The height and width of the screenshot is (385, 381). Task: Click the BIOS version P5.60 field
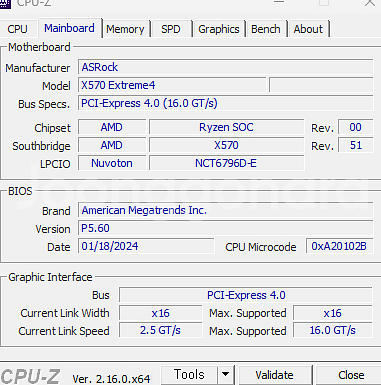[226, 228]
